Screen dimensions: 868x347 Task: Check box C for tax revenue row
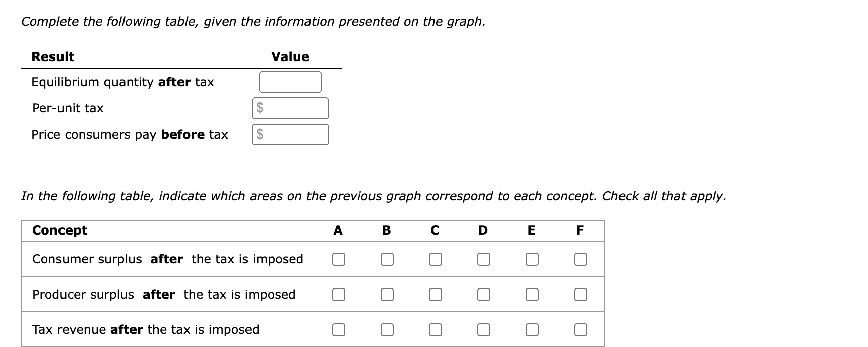click(436, 329)
